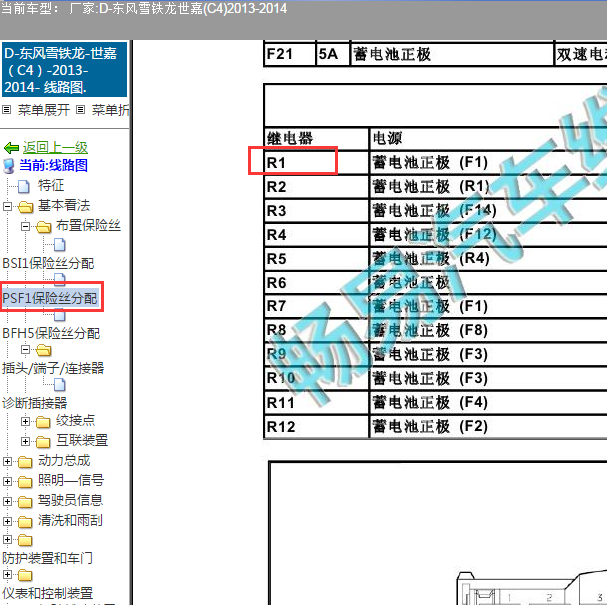Click 蓄电池正极 (F12) cell in R4 row
The height and width of the screenshot is (605, 607).
point(489,235)
